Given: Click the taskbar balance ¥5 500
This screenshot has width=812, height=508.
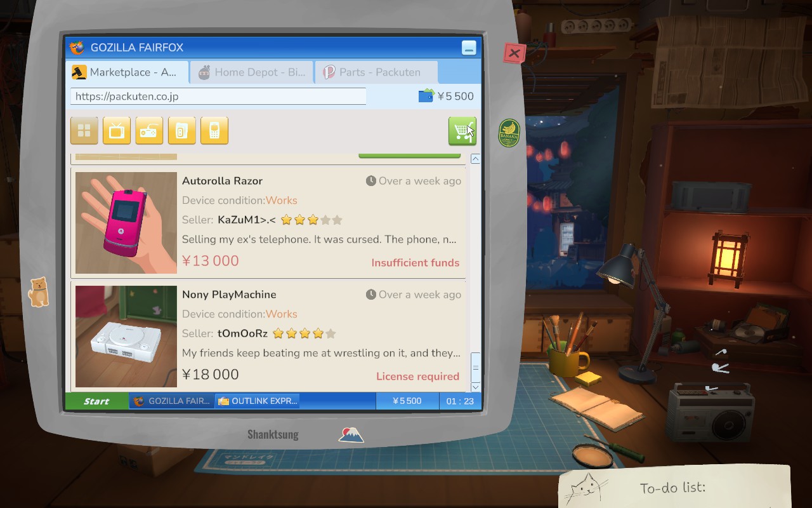Looking at the screenshot, I should 407,401.
